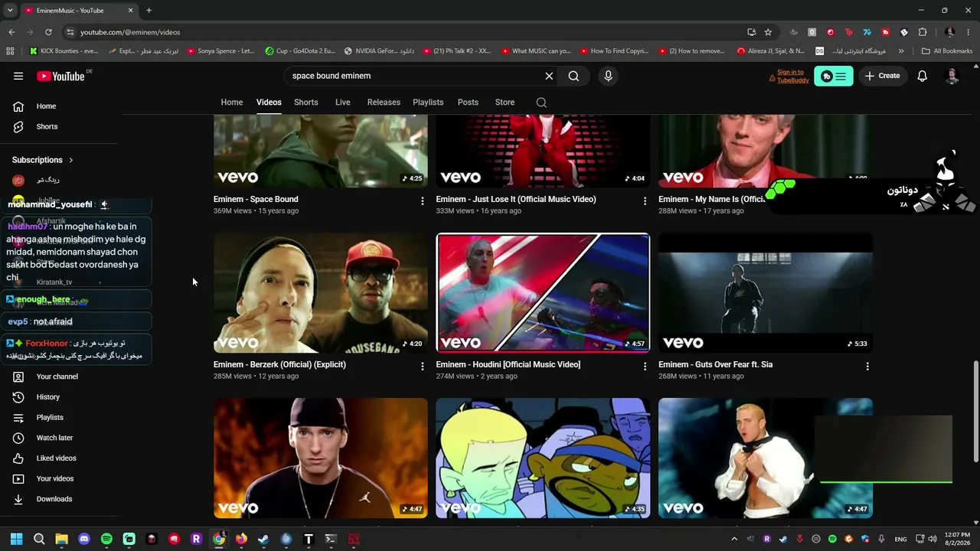The image size is (980, 551).
Task: Run search with the magnifier button
Action: tap(573, 76)
